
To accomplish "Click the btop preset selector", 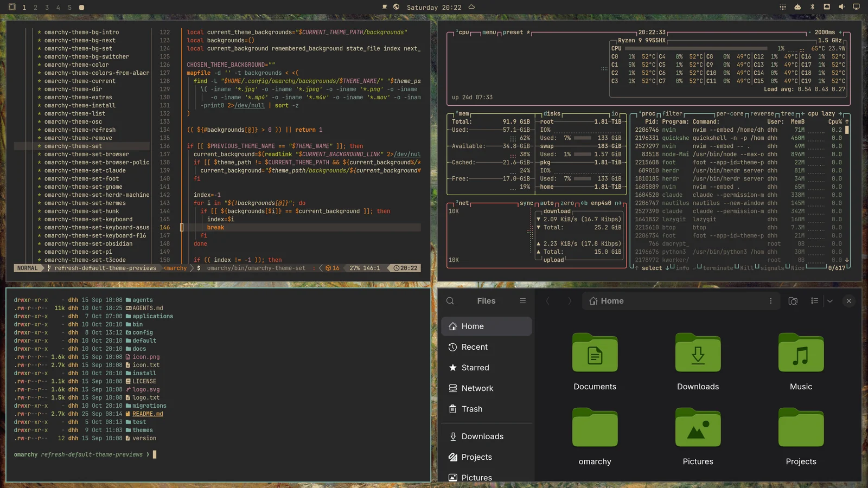I will (x=515, y=33).
